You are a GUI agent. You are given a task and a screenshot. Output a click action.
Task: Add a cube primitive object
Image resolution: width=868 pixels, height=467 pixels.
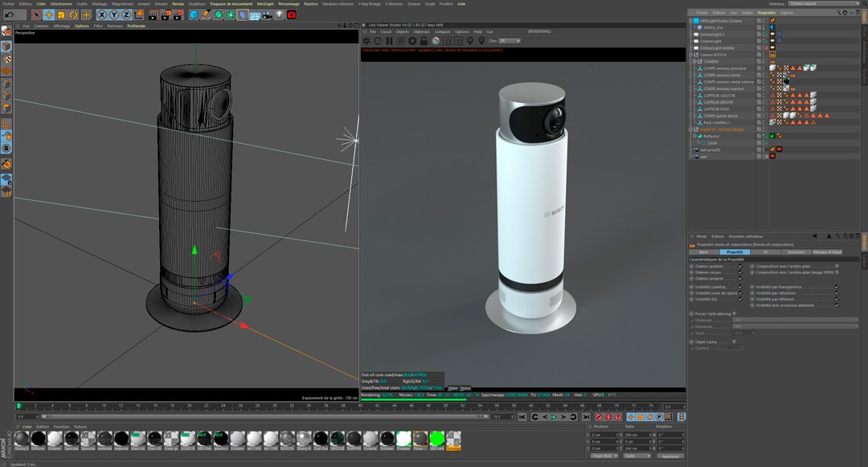pyautogui.click(x=194, y=15)
